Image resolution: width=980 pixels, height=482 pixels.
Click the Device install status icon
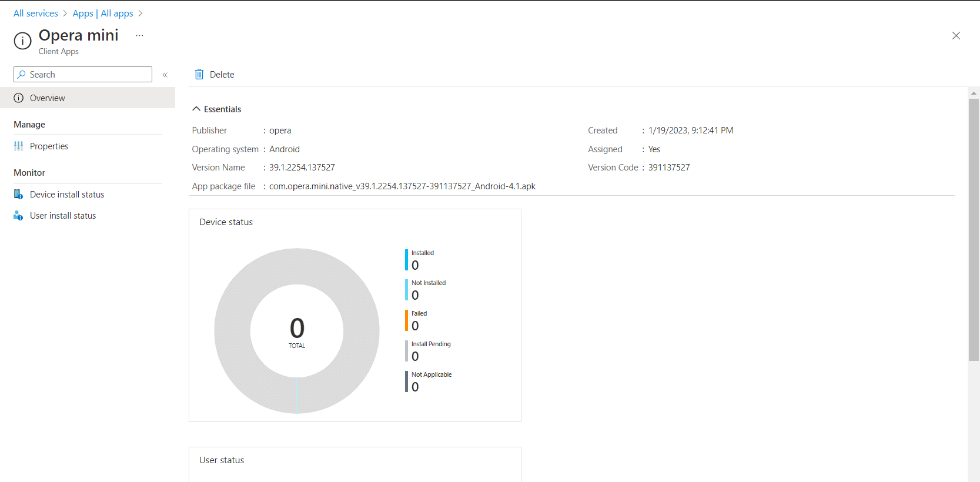pos(18,194)
